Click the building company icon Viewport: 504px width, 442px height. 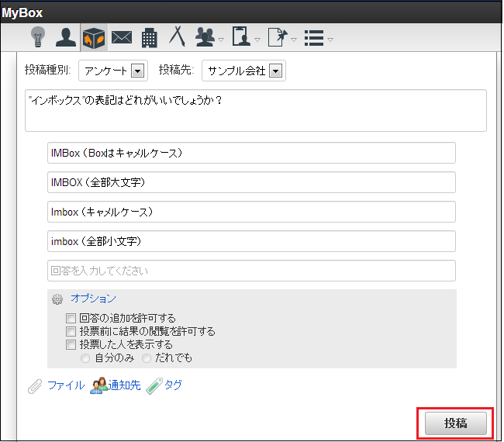coord(150,38)
